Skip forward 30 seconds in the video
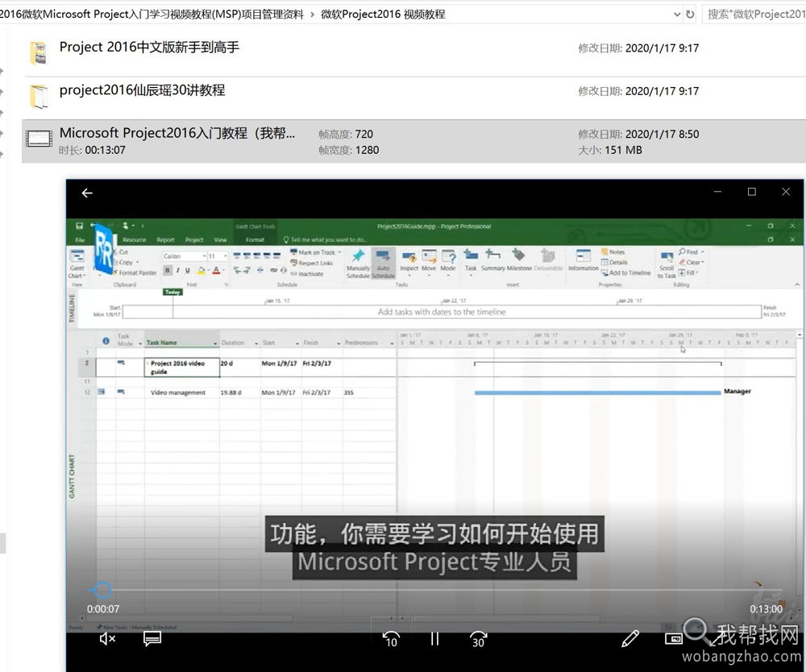Screen dimensions: 806x672 478,639
